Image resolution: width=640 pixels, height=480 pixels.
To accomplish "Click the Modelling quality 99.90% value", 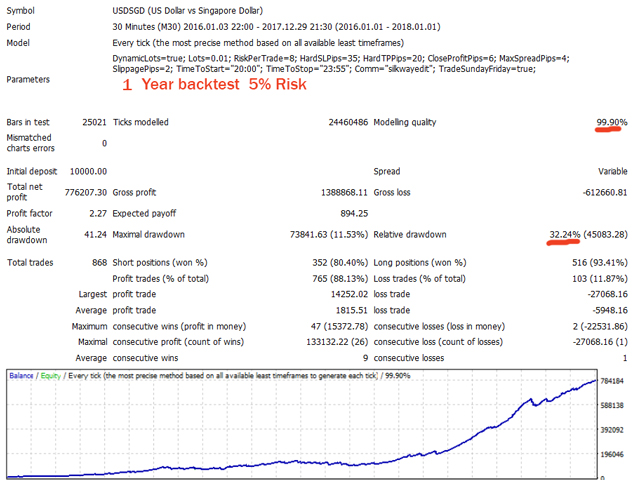I will pyautogui.click(x=611, y=122).
